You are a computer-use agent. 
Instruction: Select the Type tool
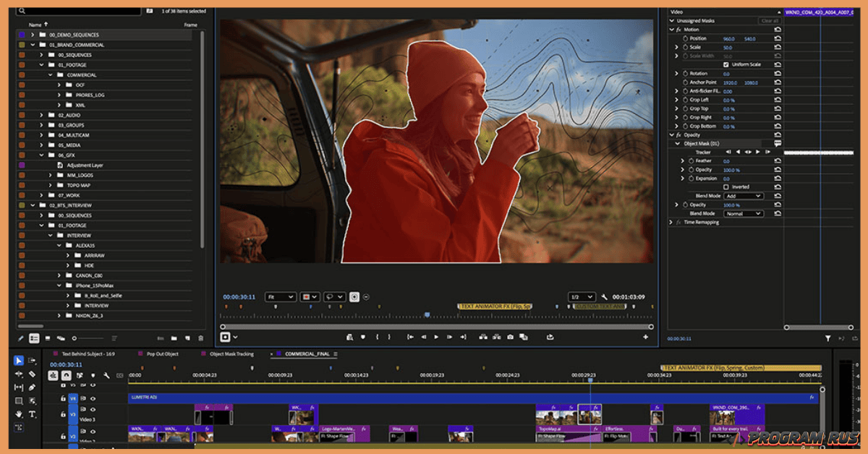(30, 414)
